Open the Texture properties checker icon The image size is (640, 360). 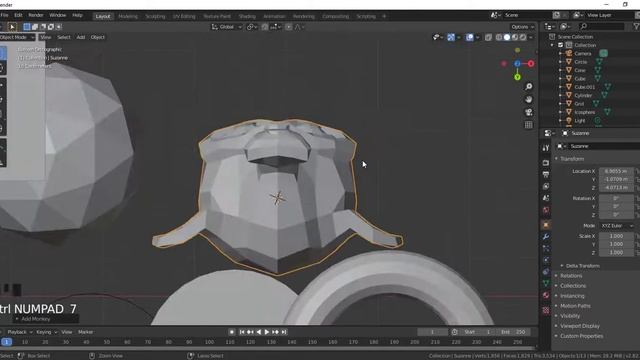(546, 310)
